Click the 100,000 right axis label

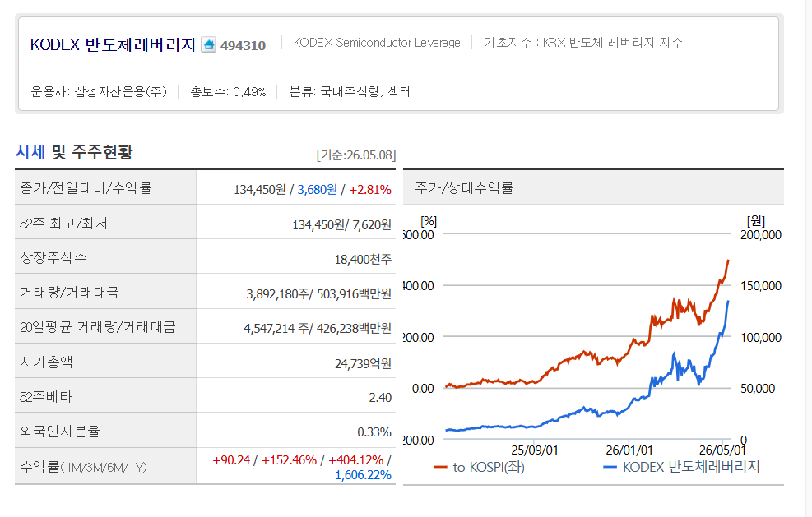[x=761, y=338]
